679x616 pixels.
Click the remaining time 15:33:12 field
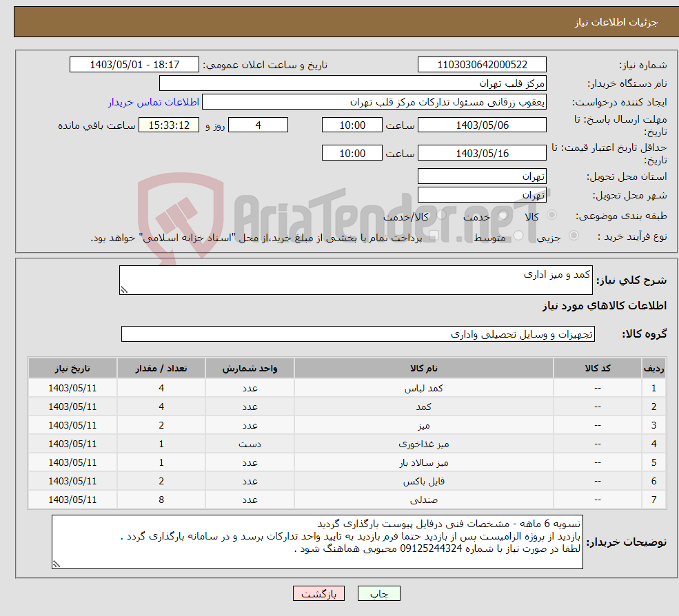169,125
